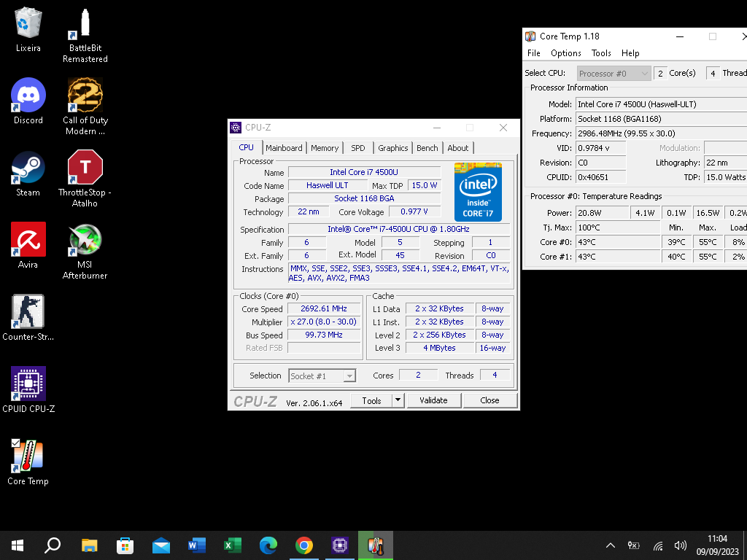The width and height of the screenshot is (747, 560).
Task: Click the Core Voltage 0.977 V value
Action: 414,212
